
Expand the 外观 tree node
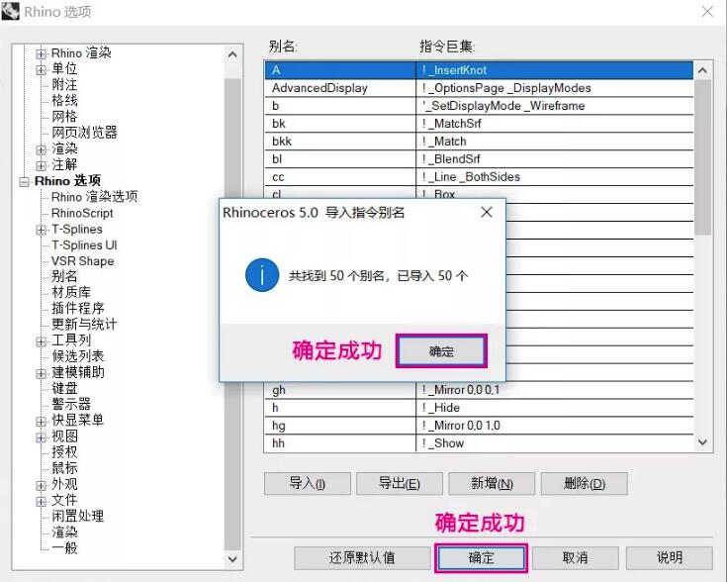tap(41, 485)
